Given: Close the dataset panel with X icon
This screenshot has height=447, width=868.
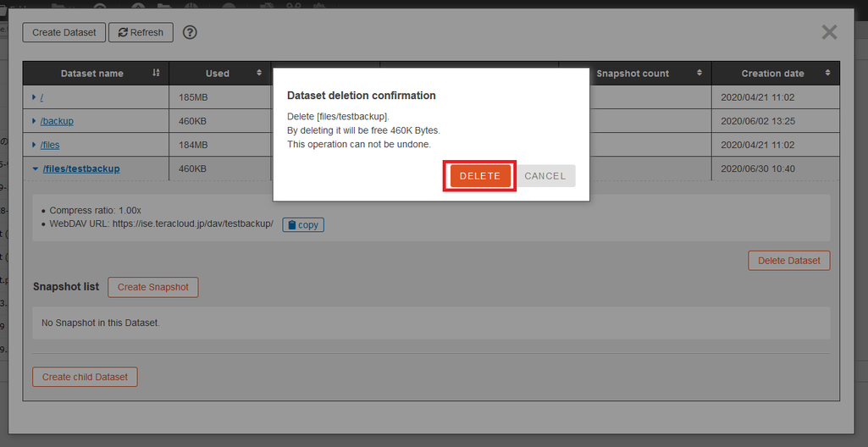Looking at the screenshot, I should coord(829,32).
